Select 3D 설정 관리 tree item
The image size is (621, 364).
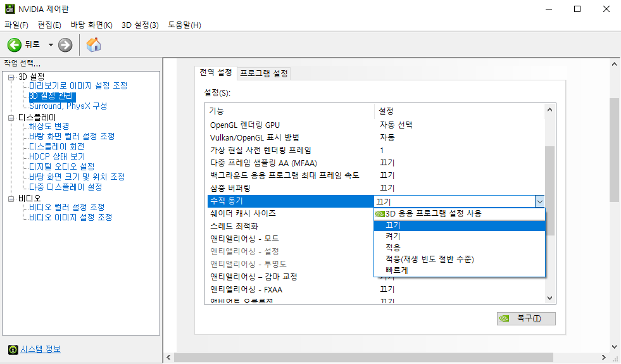[52, 96]
